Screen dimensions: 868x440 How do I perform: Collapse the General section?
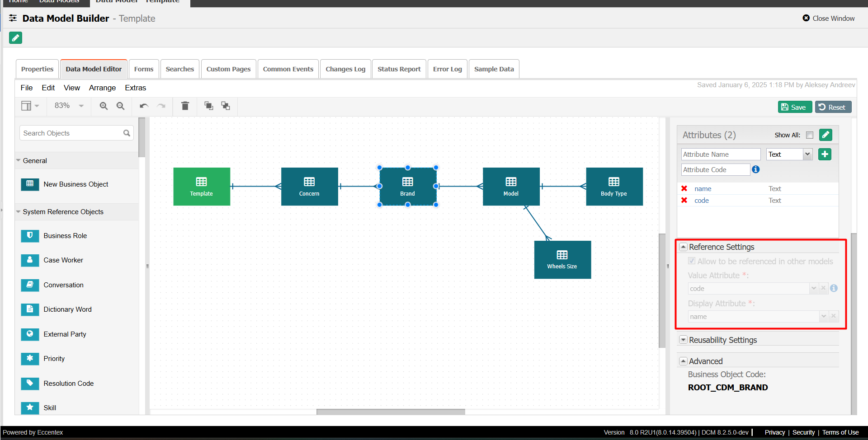coord(18,160)
